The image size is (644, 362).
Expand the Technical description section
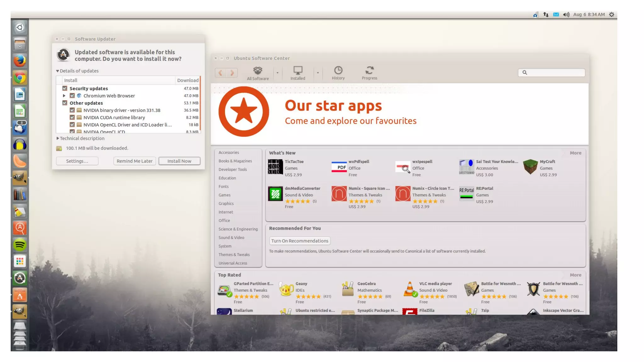[58, 138]
